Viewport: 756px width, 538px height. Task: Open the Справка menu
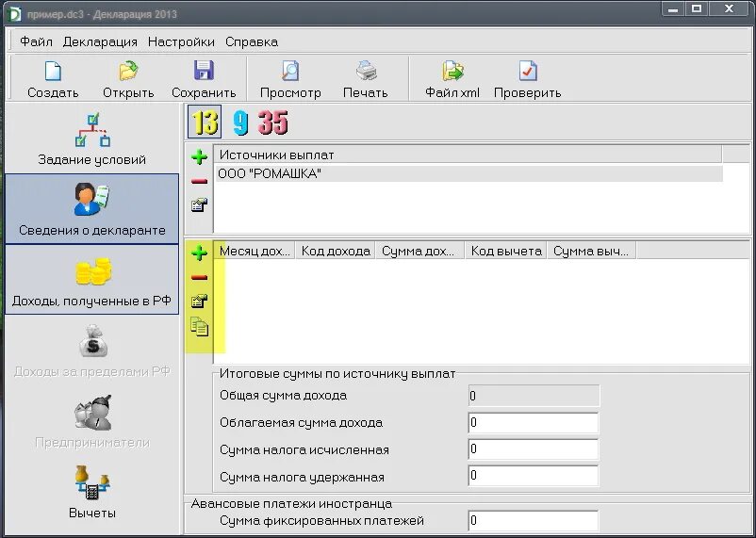click(x=252, y=42)
